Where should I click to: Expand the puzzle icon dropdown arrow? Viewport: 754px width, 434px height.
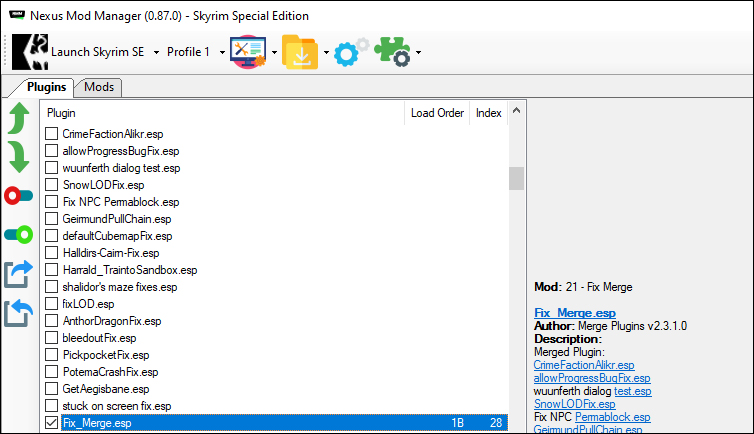click(x=418, y=52)
